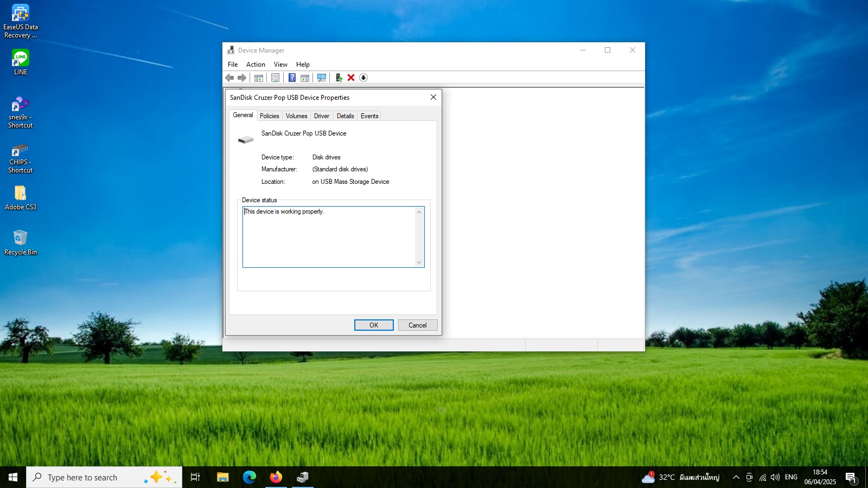This screenshot has width=868, height=488.
Task: Expand the hidden system tray icons chevron
Action: 736,477
